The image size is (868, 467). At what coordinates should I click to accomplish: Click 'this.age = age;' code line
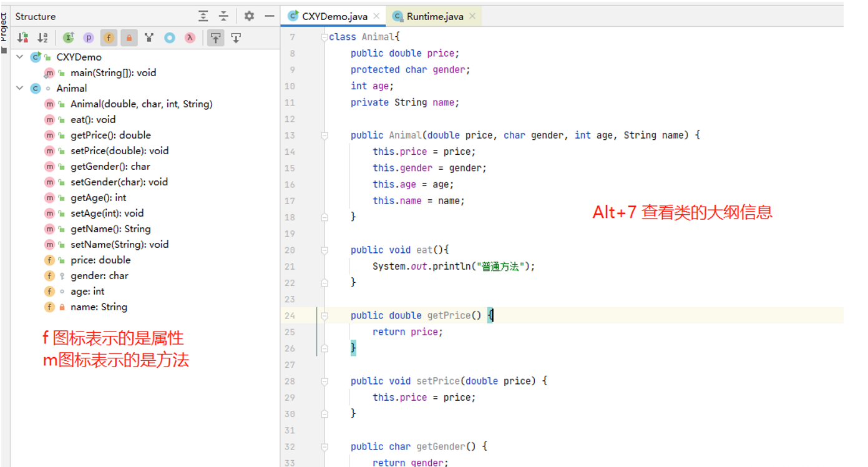click(x=413, y=184)
